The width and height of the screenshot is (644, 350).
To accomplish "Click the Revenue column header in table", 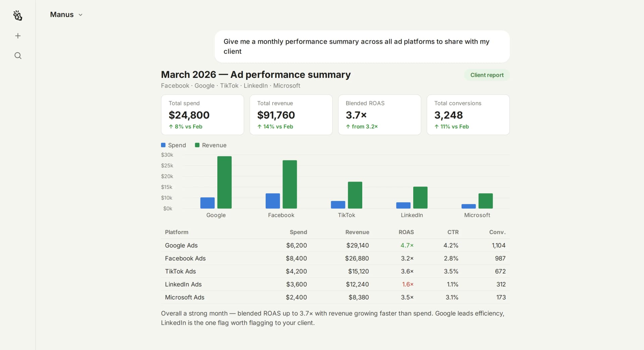I will pyautogui.click(x=357, y=232).
